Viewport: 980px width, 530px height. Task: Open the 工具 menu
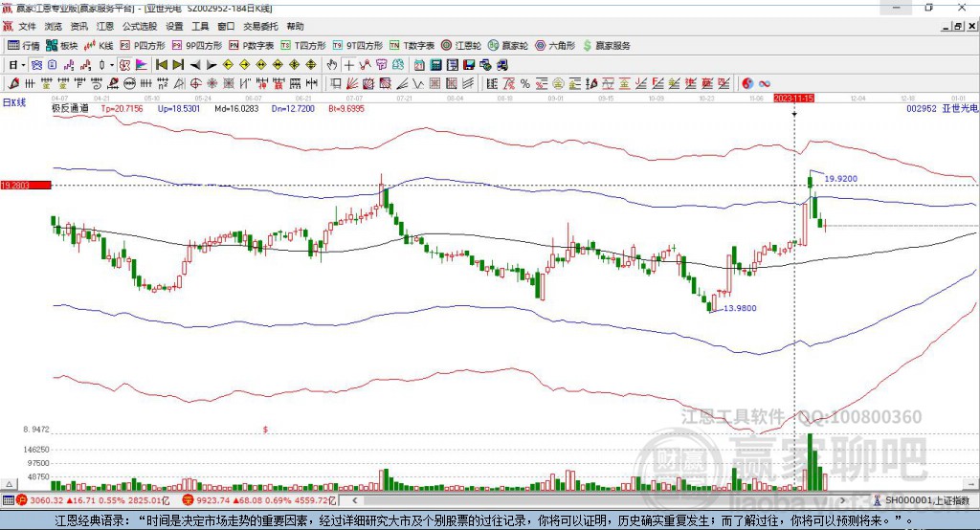tap(200, 26)
